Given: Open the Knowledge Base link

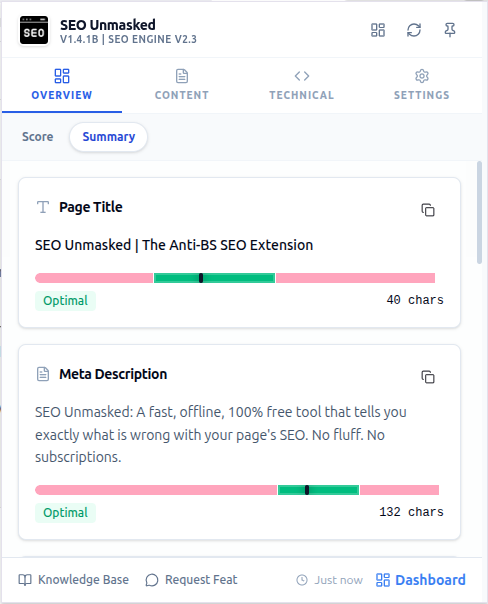Looking at the screenshot, I should 74,580.
